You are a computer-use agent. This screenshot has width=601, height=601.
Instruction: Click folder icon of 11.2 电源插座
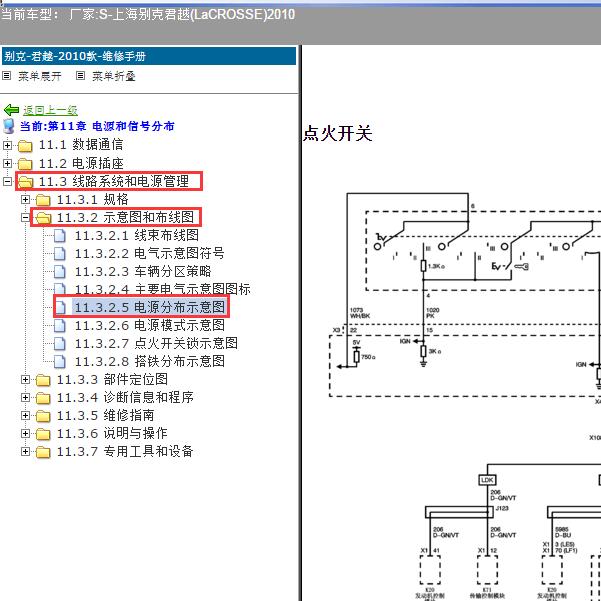tap(25, 164)
